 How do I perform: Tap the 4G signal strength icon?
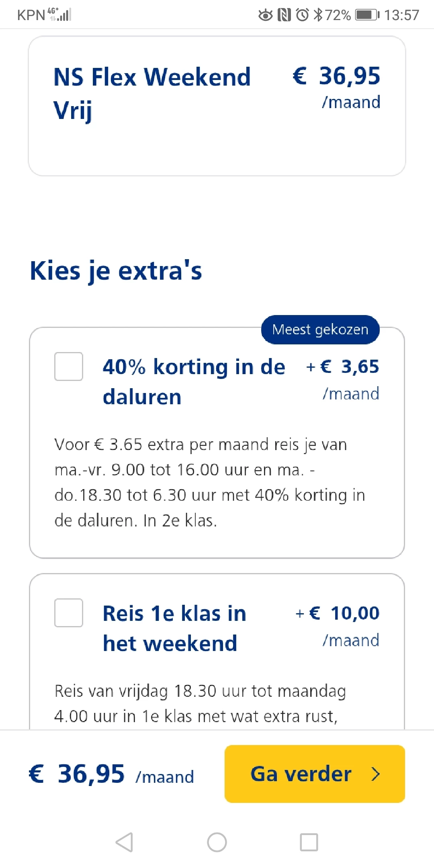59,14
